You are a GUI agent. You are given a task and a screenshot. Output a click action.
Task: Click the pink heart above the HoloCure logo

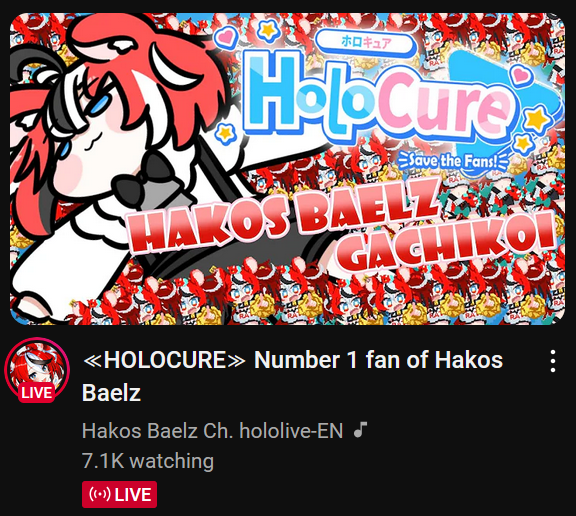coord(225,36)
